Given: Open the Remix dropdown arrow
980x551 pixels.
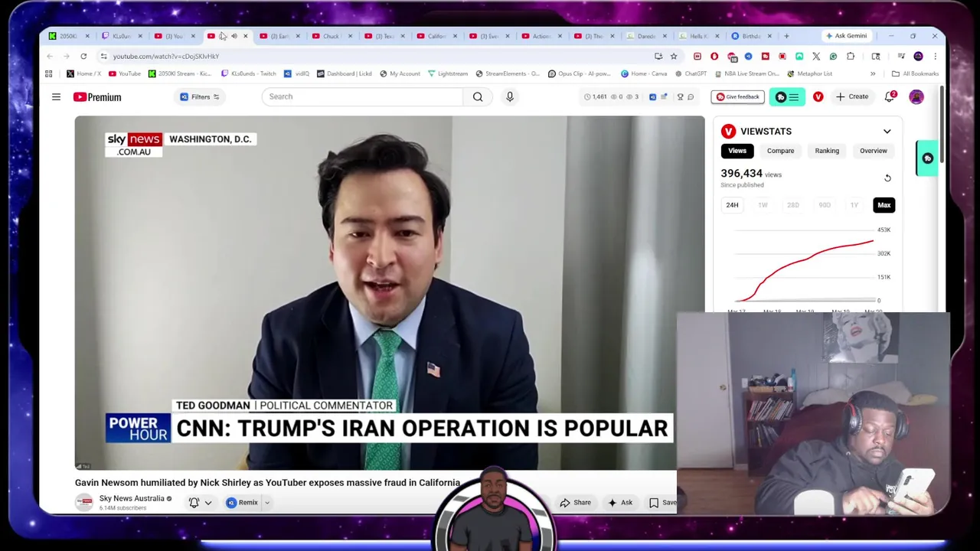Looking at the screenshot, I should [267, 503].
